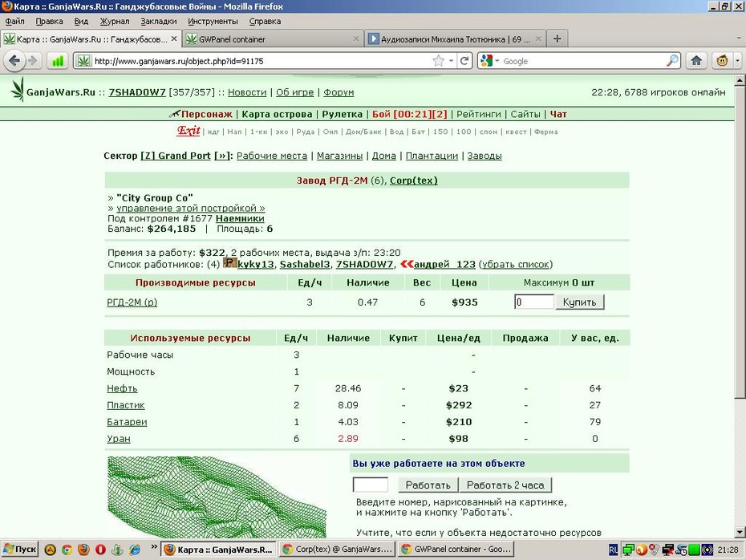
Task: Click the green signal bars toolbar icon
Action: point(58,62)
